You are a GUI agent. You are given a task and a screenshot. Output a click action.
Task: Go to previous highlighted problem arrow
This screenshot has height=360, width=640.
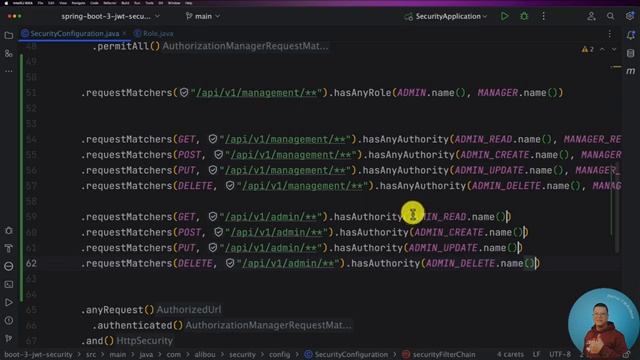pos(602,49)
